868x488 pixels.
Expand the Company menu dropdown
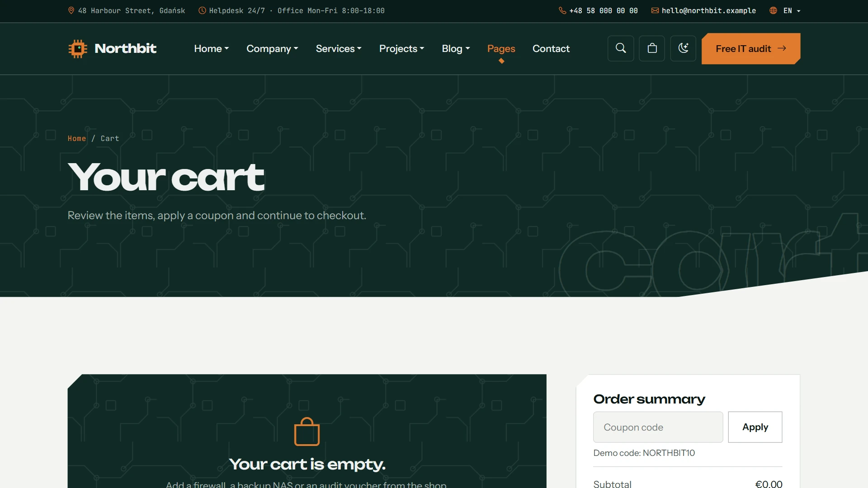click(x=272, y=48)
